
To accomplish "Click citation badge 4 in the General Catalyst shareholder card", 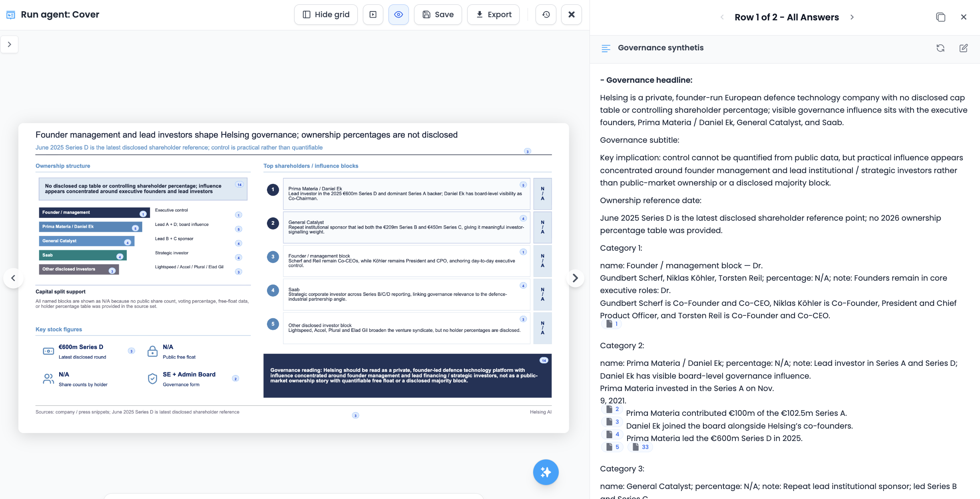I will [523, 218].
